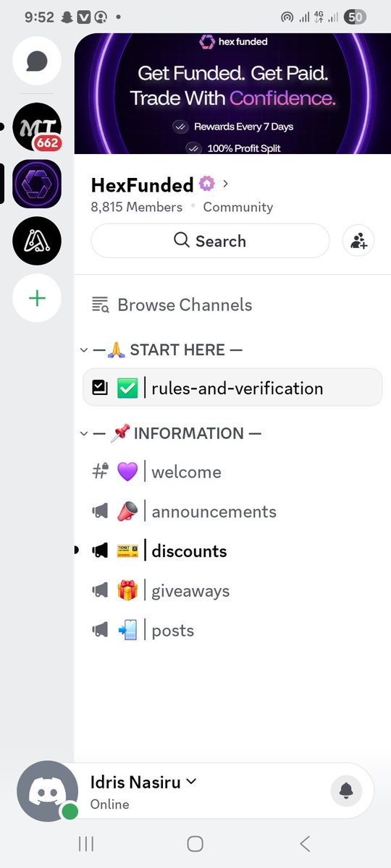The image size is (391, 868).
Task: Open the unread discounts channel
Action: point(232,551)
